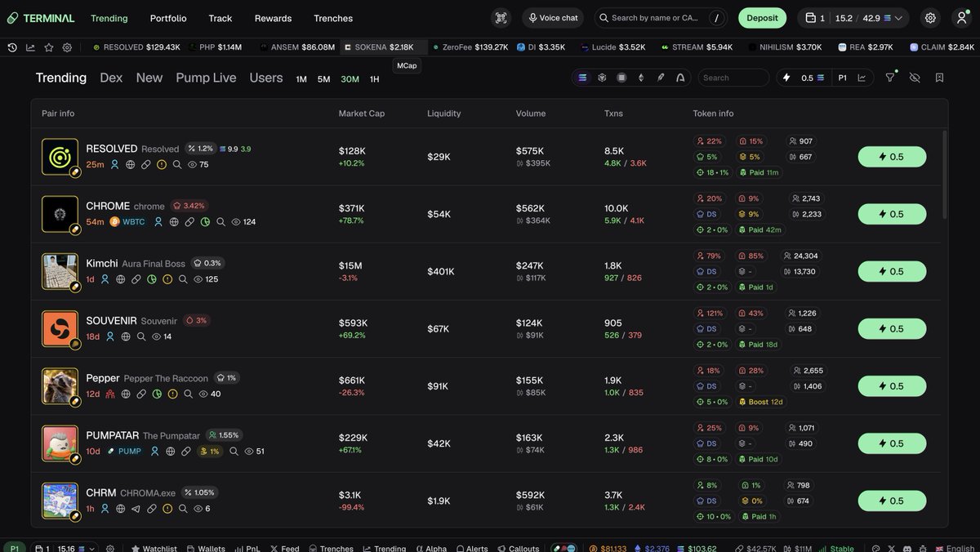Toggle the CHRM watcher eye count

click(x=202, y=509)
